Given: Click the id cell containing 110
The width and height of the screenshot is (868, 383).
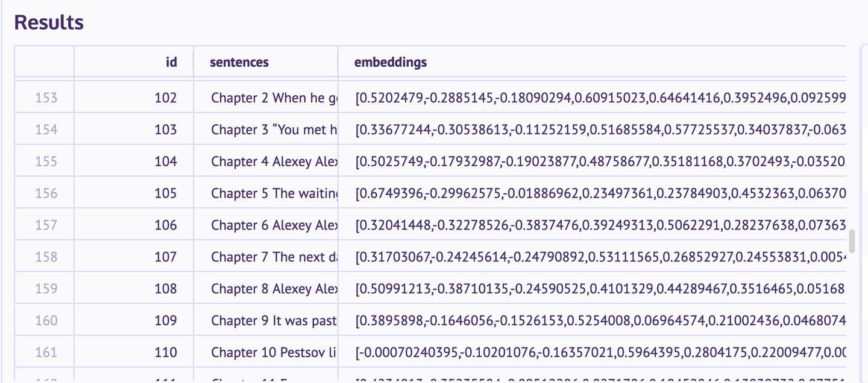Looking at the screenshot, I should click(134, 352).
